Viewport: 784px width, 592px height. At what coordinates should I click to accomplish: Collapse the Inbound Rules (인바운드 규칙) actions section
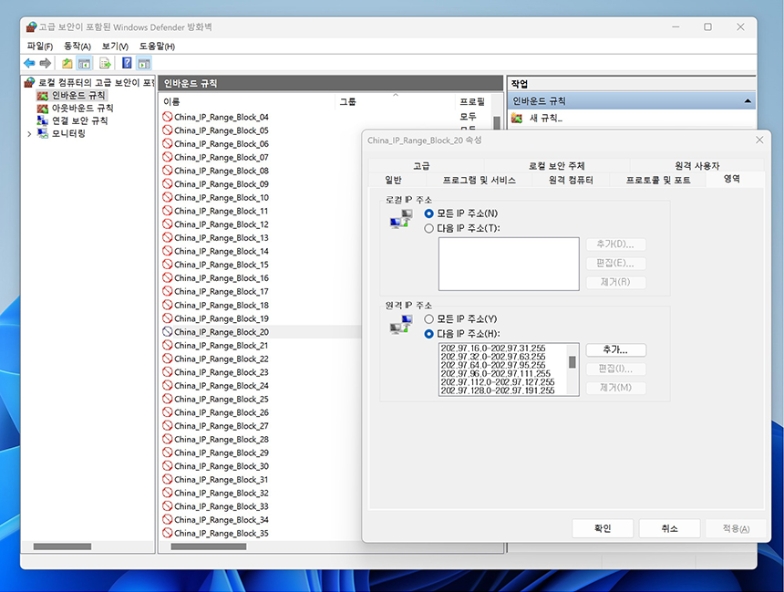click(748, 101)
